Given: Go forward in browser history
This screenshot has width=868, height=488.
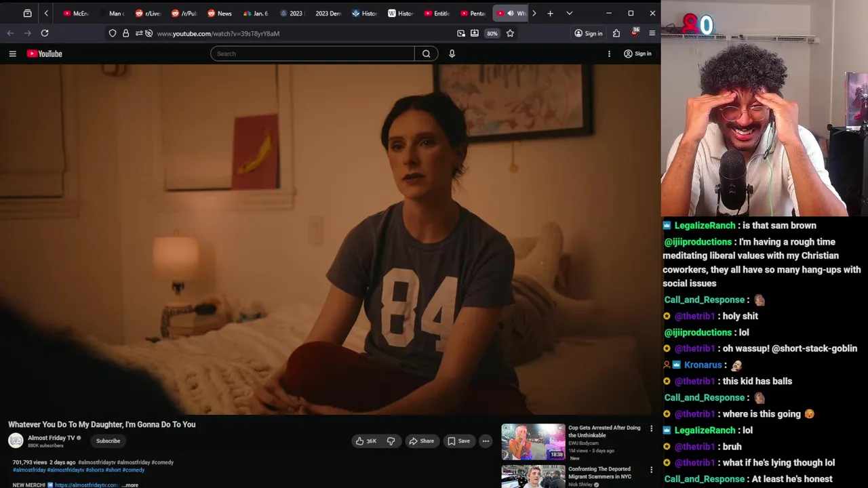Looking at the screenshot, I should click(x=27, y=33).
